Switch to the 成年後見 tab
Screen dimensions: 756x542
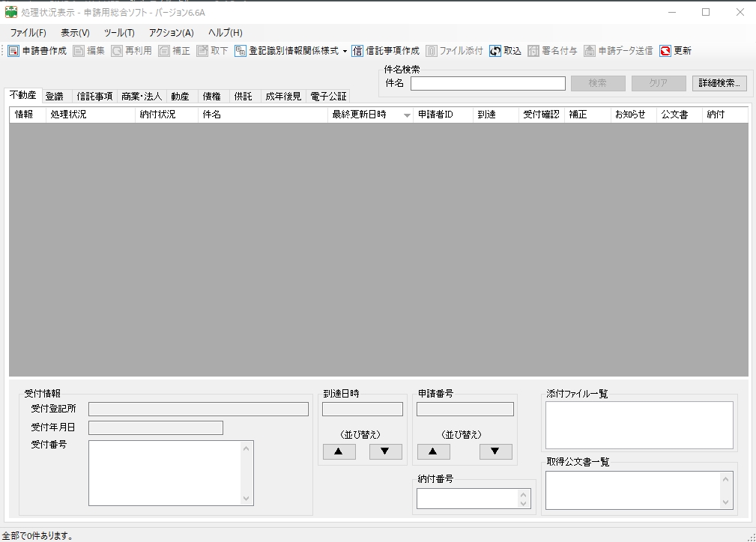click(x=283, y=97)
